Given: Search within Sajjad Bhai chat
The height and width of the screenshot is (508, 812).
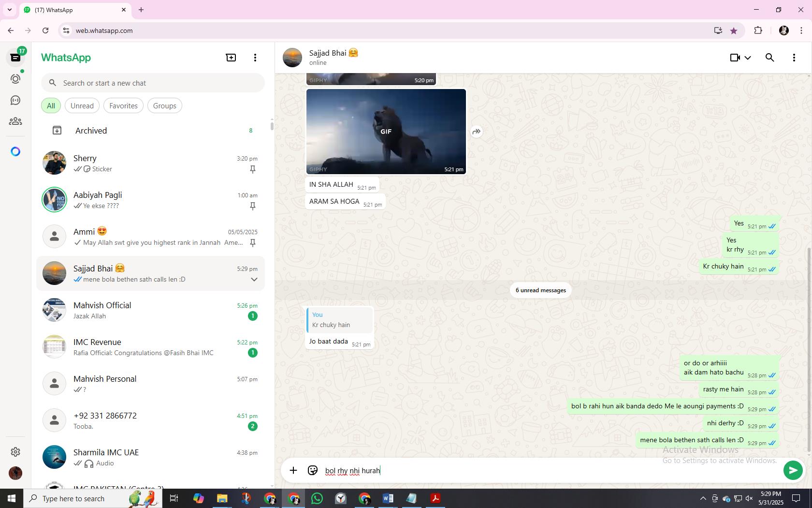Looking at the screenshot, I should point(770,58).
